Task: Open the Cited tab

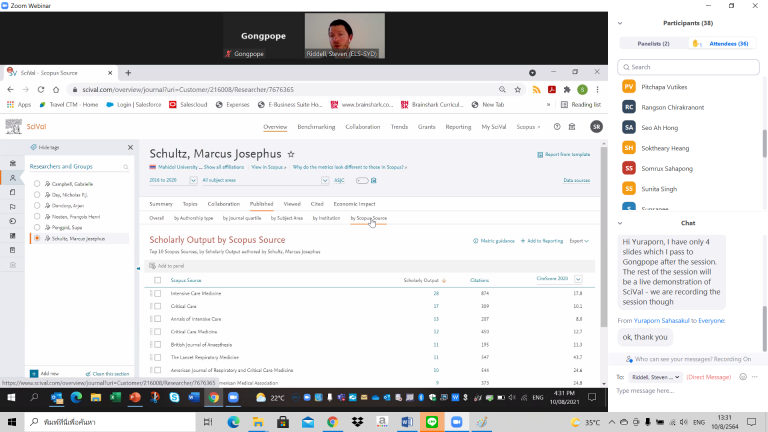Action: tap(317, 204)
